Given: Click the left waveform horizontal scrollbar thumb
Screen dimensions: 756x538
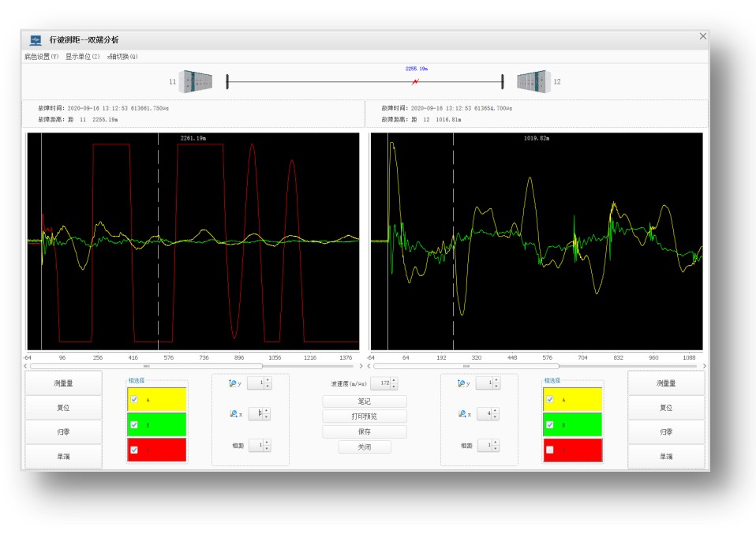Looking at the screenshot, I should (147, 366).
